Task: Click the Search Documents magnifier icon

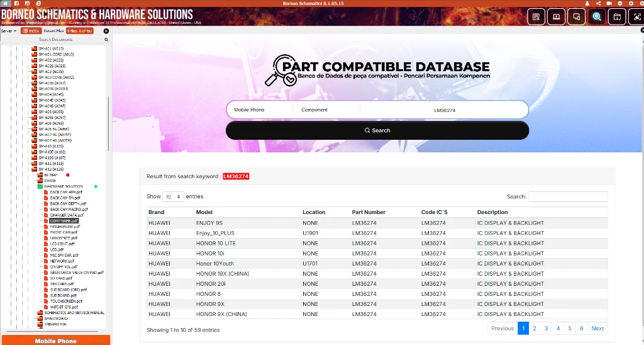Action: point(106,40)
